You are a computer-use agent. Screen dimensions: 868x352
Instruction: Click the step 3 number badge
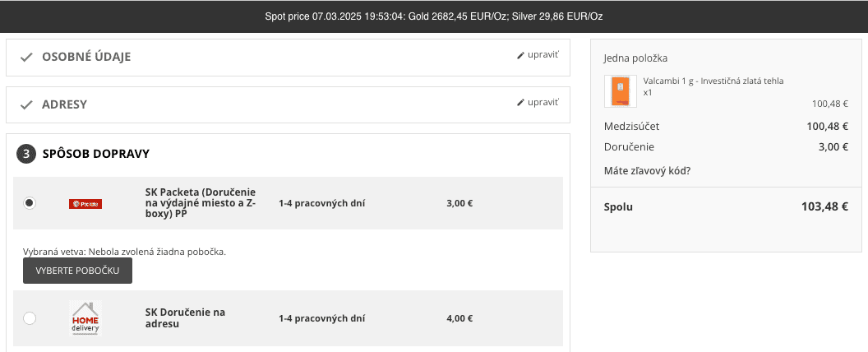(x=26, y=154)
